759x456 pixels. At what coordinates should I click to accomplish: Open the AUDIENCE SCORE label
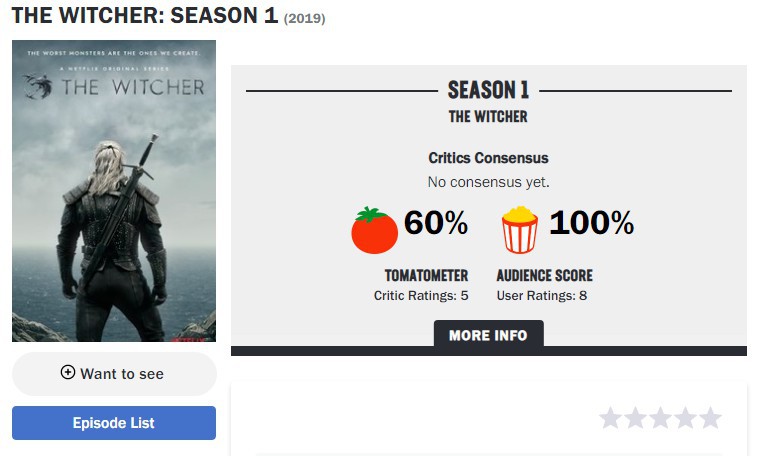545,275
